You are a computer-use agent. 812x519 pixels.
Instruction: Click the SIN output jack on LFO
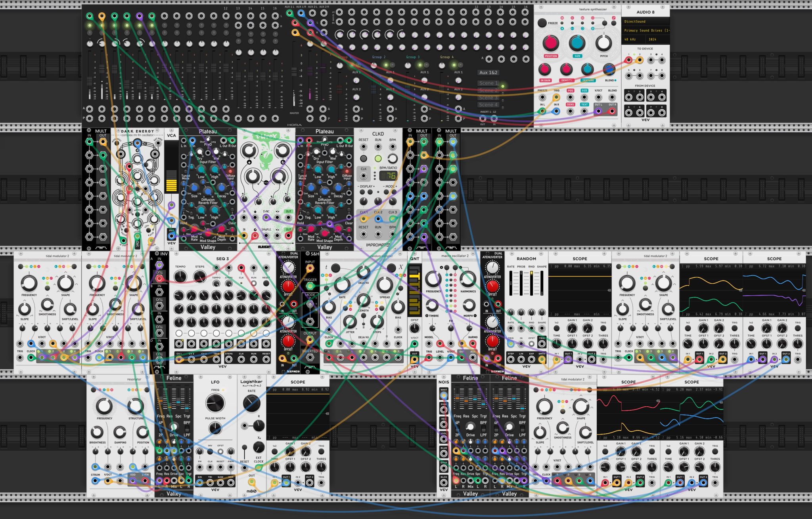[200, 482]
